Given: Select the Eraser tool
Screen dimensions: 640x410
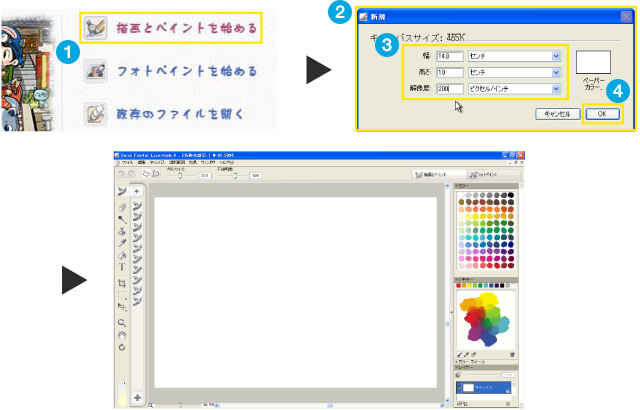Looking at the screenshot, I should 122,207.
